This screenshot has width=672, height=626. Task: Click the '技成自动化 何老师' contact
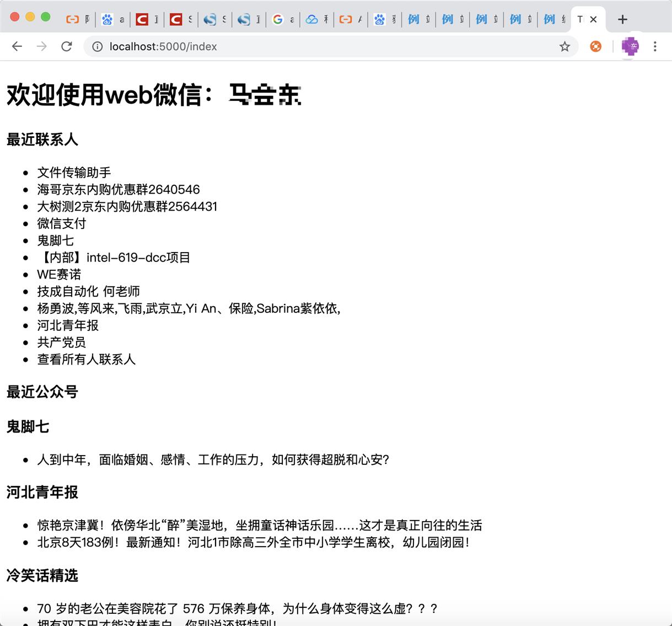point(88,291)
